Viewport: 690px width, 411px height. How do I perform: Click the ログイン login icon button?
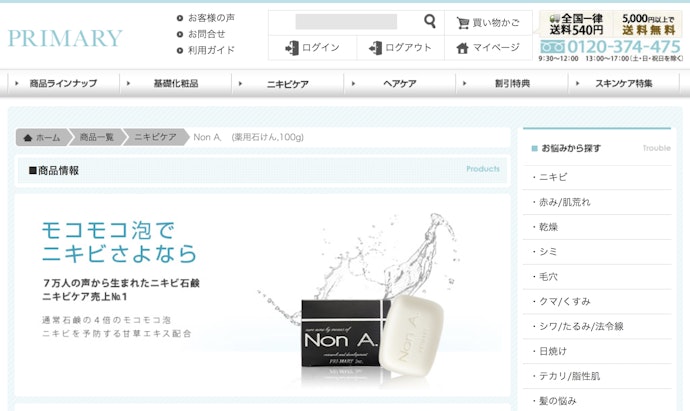pos(312,48)
